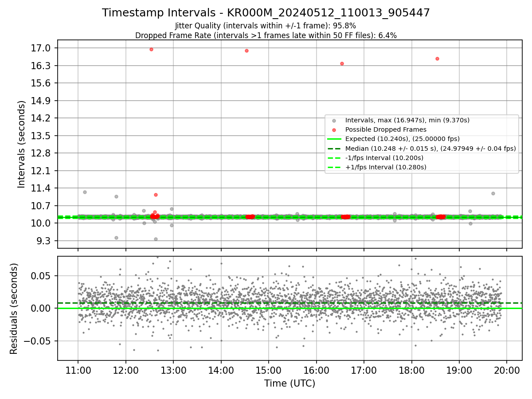The width and height of the screenshot is (532, 399).
Task: Select the Jitter Quality 95.8% subtitle line
Action: click(x=266, y=26)
